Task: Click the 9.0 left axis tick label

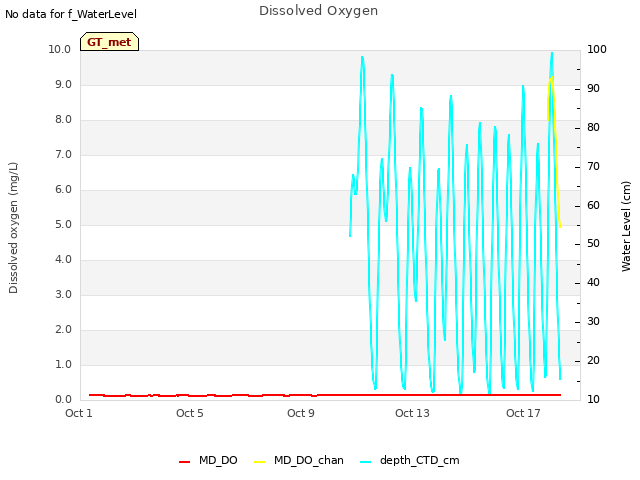Action: 63,84
